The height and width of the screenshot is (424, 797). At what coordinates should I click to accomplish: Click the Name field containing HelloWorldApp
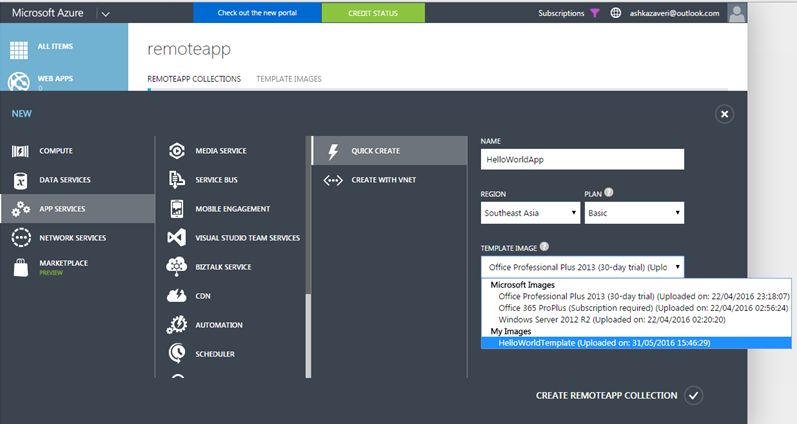pos(583,160)
